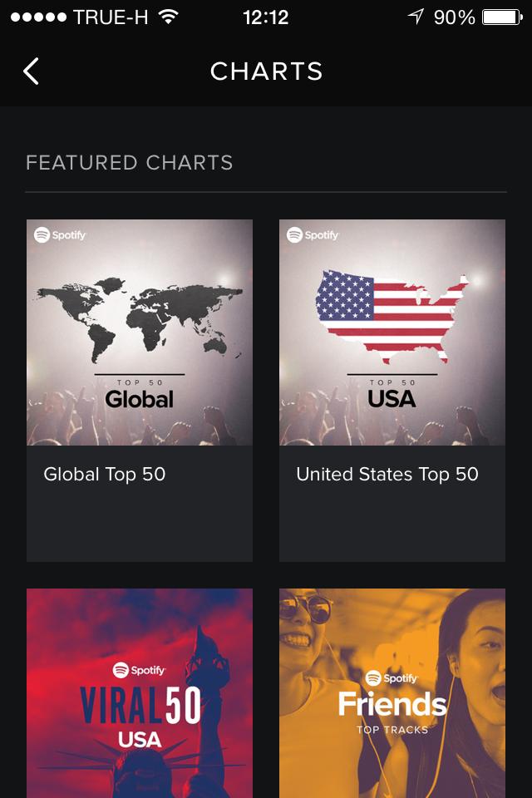Go back using the left-pointing chevron
The width and height of the screenshot is (532, 798).
(31, 71)
